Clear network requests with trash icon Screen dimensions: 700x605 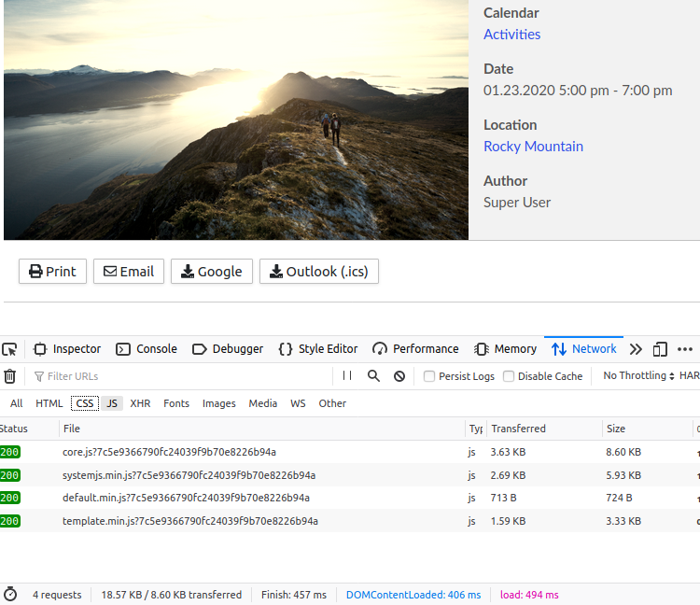coord(10,376)
